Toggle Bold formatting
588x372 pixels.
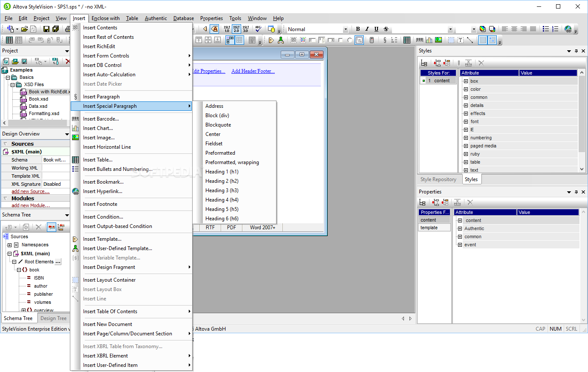click(358, 29)
